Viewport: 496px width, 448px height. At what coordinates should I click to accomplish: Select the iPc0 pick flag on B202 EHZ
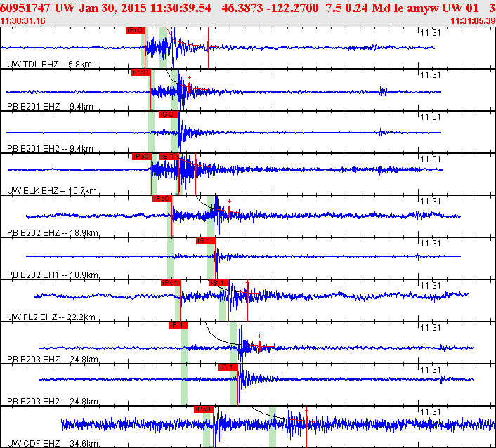coord(162,198)
